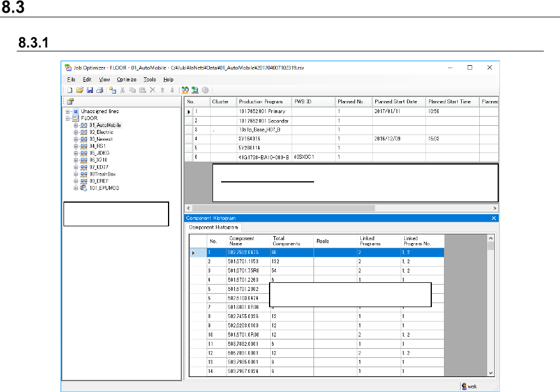Click the Total Components column header

(286, 241)
